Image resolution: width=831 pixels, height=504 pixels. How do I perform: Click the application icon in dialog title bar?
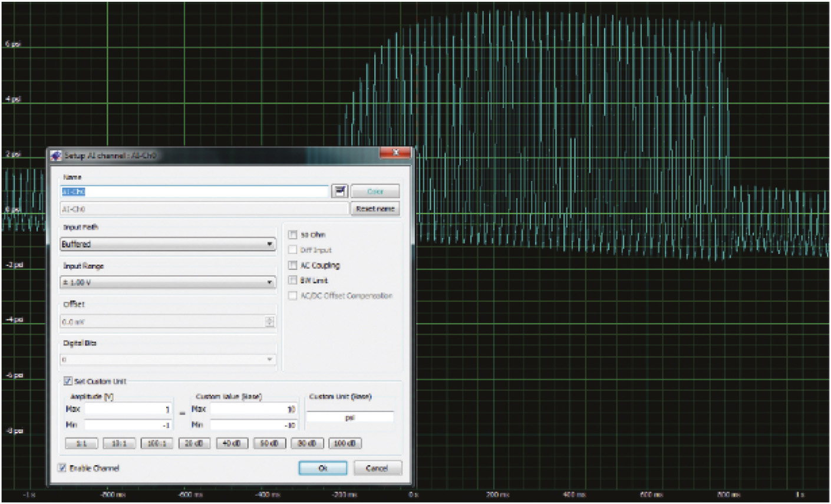tap(56, 156)
